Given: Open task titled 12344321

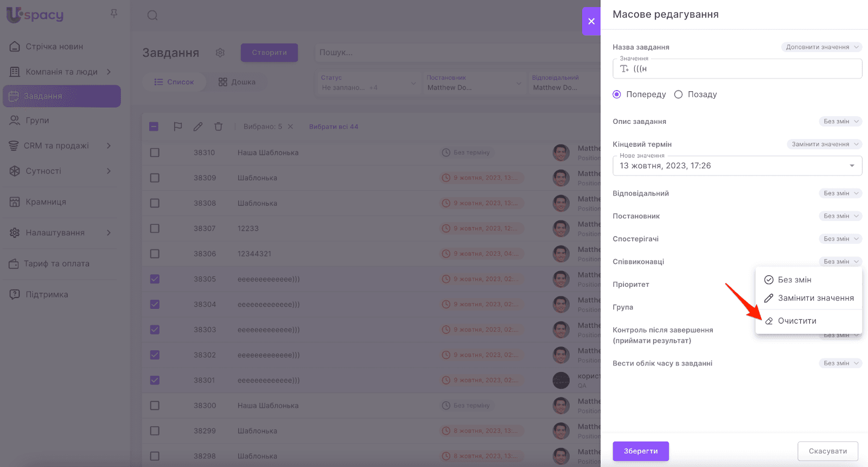Looking at the screenshot, I should click(x=254, y=254).
